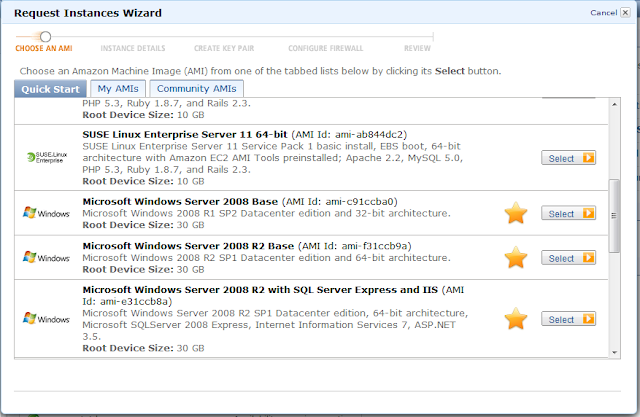Click the Windows logo beside Server 2008 Base
Screen dimensions: 640x417
[x=46, y=213]
